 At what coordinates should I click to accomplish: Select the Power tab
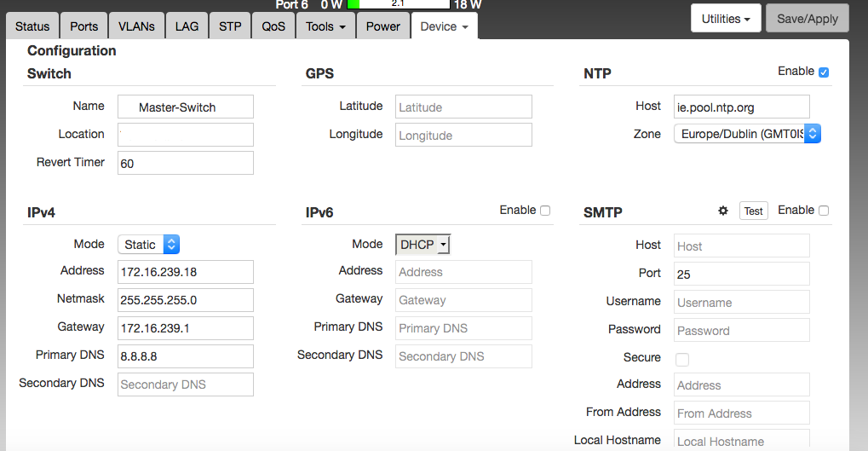tap(382, 26)
